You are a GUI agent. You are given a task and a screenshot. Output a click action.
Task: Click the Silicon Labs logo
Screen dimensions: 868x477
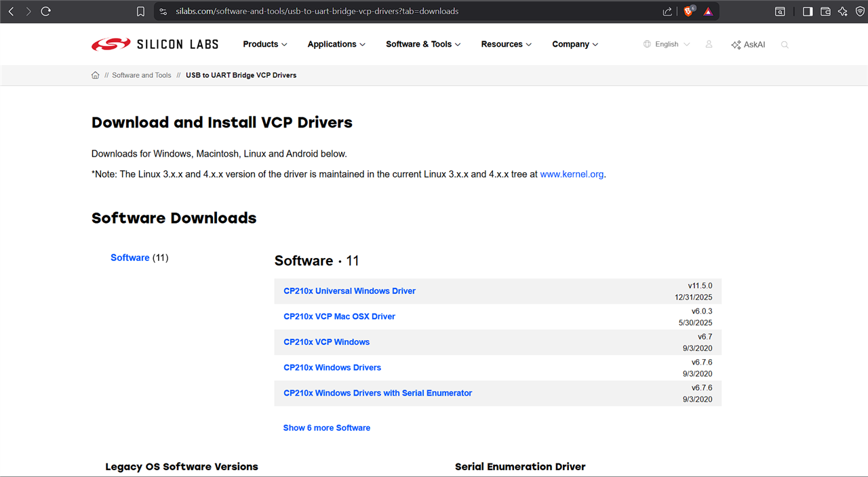[155, 45]
